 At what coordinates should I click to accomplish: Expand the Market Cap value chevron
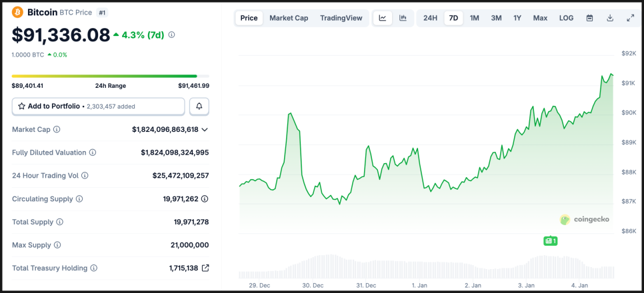tap(205, 129)
